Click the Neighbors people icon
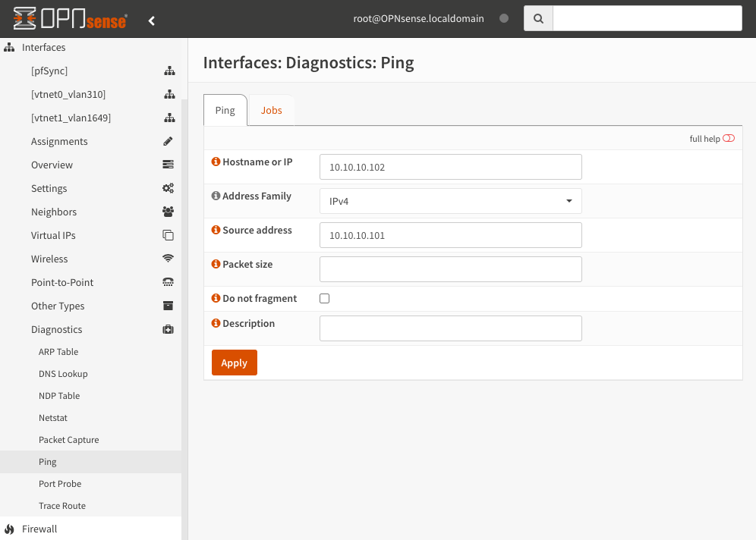756x540 pixels. [168, 212]
